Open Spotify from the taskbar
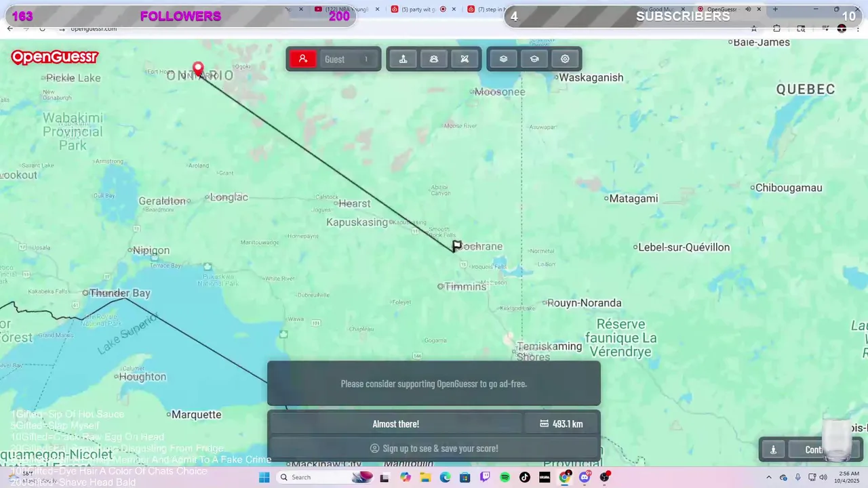Viewport: 868px width, 488px height. [505, 477]
